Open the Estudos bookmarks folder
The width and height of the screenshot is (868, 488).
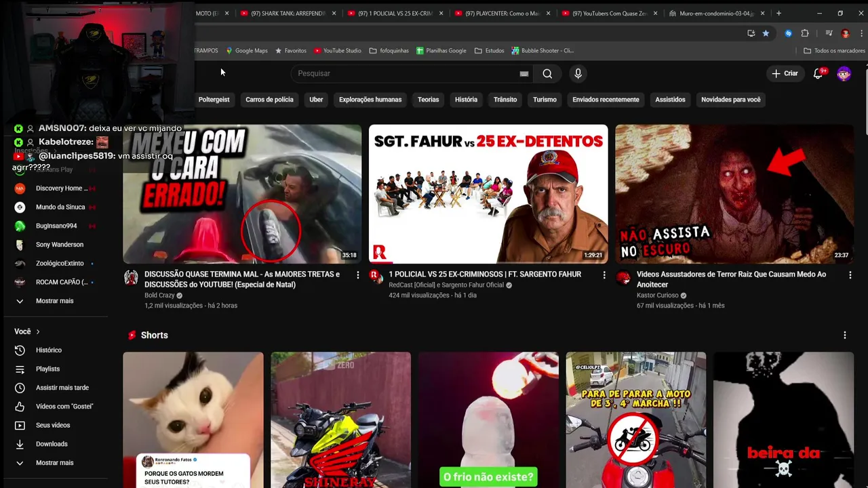(x=490, y=51)
